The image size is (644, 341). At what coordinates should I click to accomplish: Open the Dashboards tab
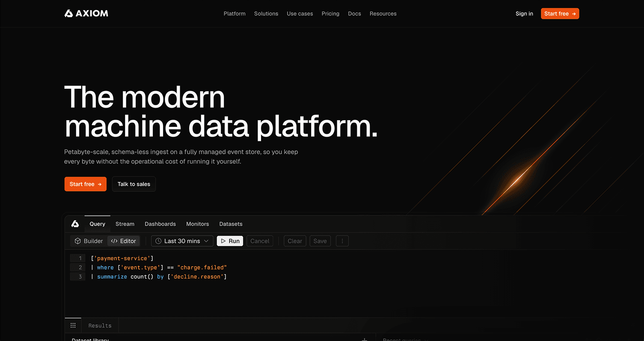pyautogui.click(x=160, y=224)
